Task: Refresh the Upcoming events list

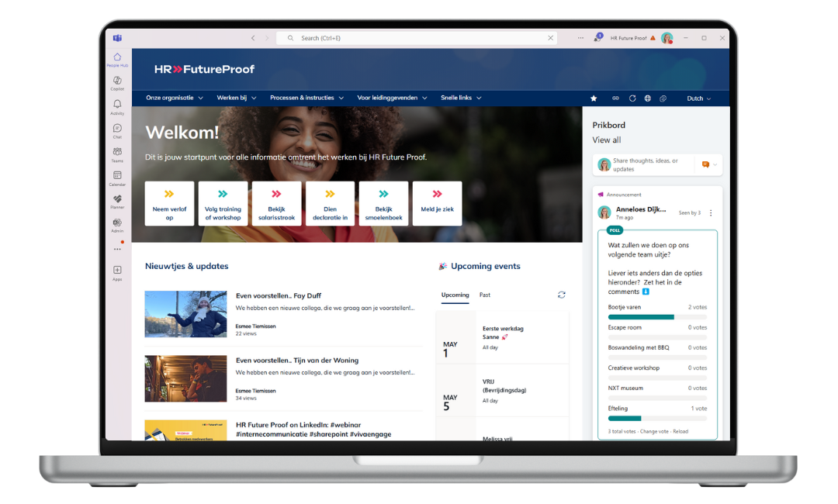Action: (561, 295)
